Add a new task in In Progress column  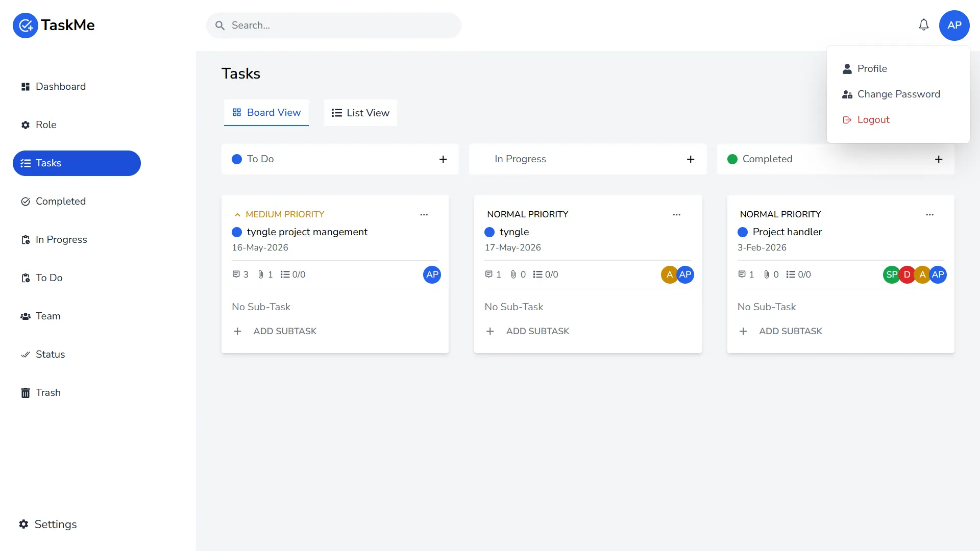click(691, 159)
